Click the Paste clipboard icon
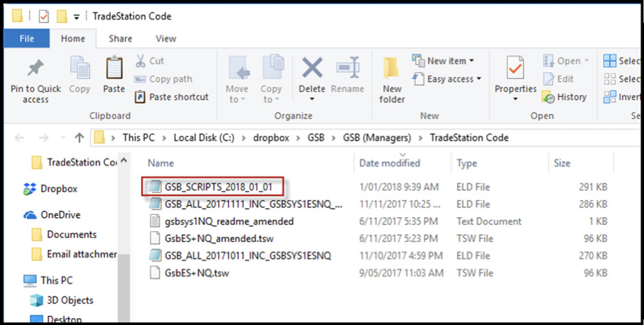This screenshot has height=325, width=644. point(114,69)
